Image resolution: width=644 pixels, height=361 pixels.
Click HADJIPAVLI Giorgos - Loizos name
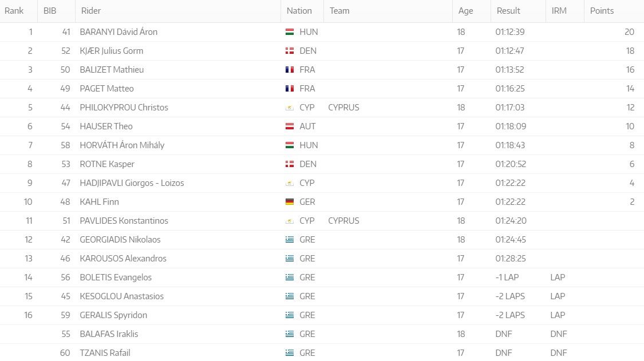click(132, 183)
